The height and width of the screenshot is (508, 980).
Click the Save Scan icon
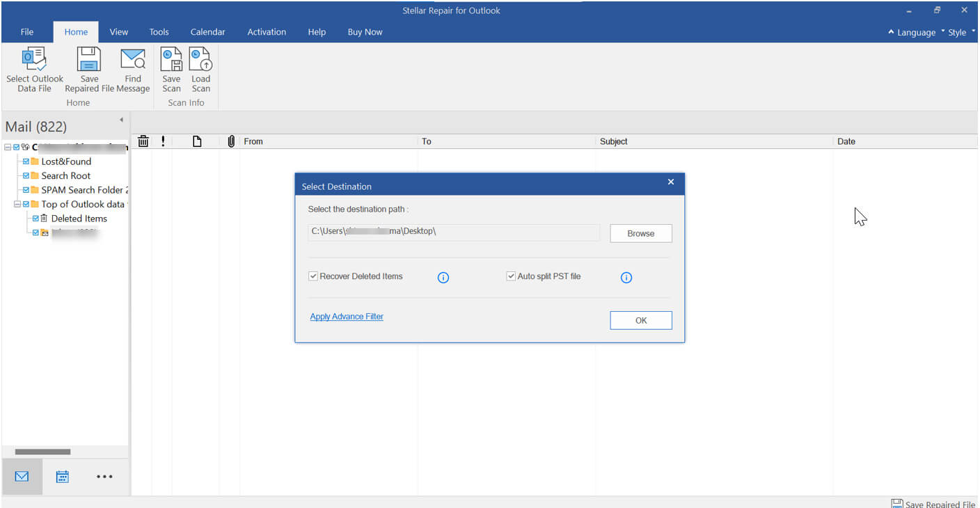(171, 59)
